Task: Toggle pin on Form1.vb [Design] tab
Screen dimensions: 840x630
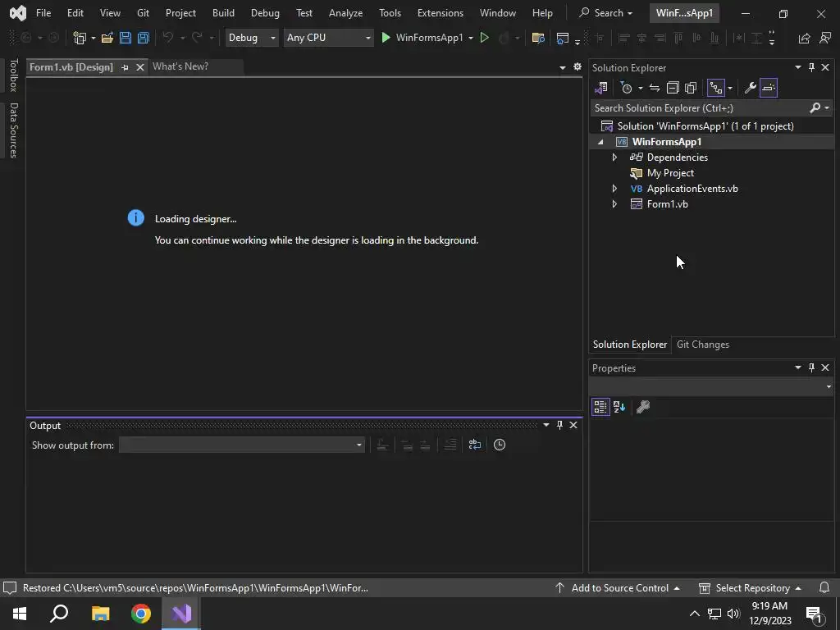Action: click(x=125, y=67)
